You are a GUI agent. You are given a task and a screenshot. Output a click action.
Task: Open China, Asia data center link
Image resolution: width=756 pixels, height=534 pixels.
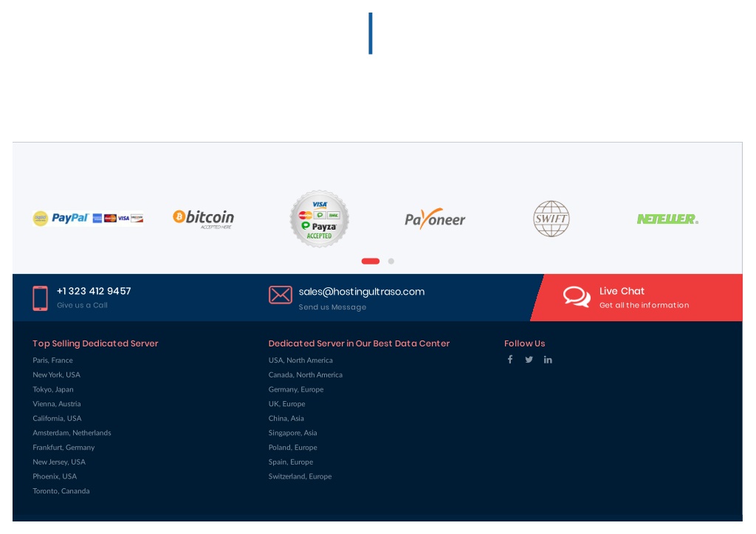[x=286, y=418]
